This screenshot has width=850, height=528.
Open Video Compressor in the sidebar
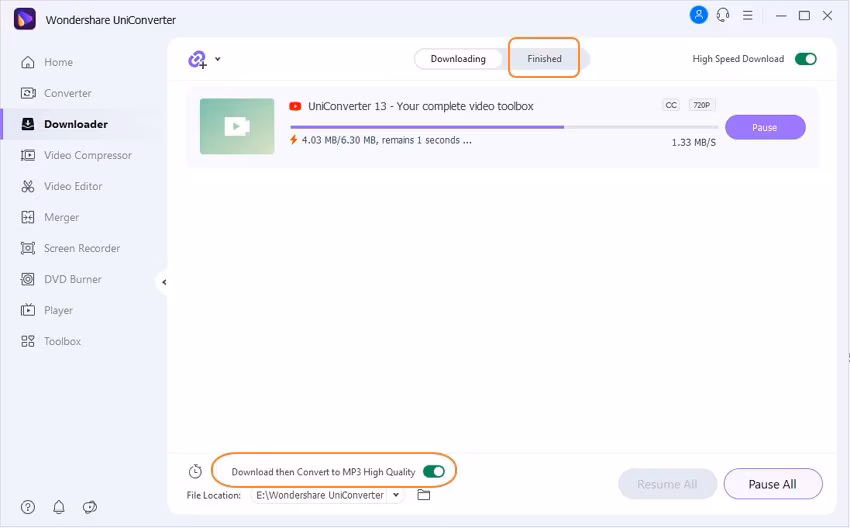pos(81,156)
